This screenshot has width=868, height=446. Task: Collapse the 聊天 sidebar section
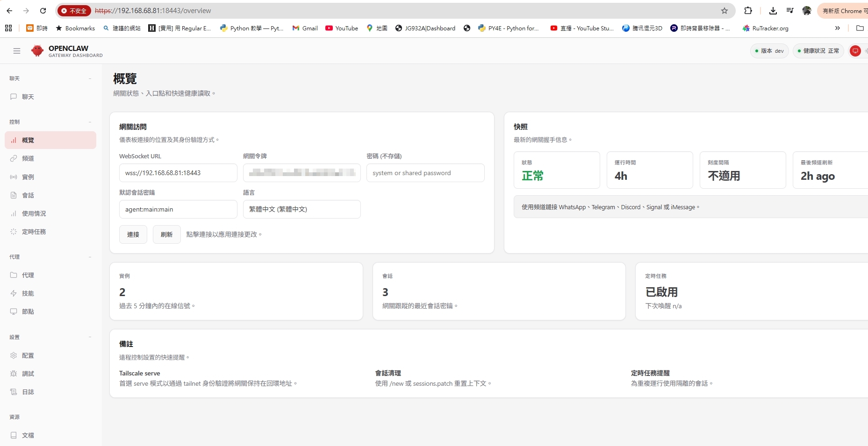(90, 78)
